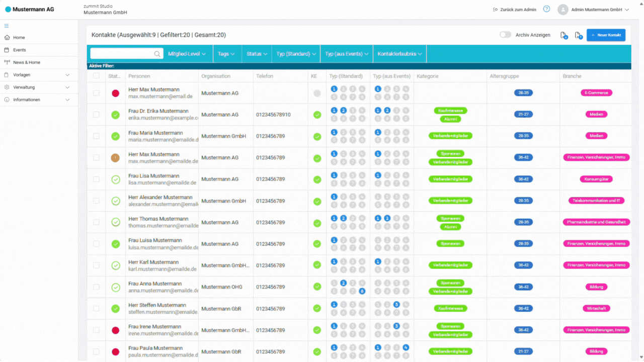Open the contact Frau Luisa Mustermann
Image resolution: width=644 pixels, height=362 pixels.
(156, 240)
